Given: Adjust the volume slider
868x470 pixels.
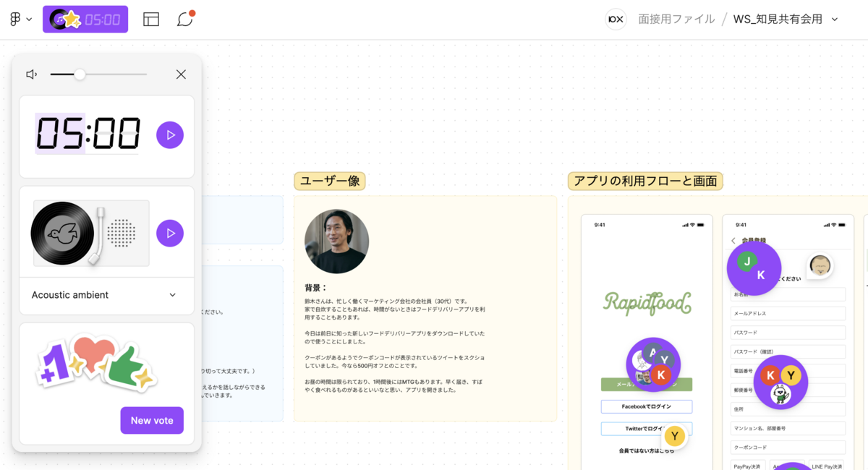Looking at the screenshot, I should tap(98, 74).
